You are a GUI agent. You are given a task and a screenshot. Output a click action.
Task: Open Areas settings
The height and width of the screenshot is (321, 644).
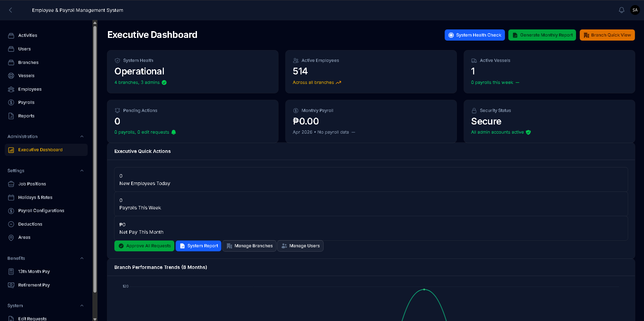pos(46,237)
